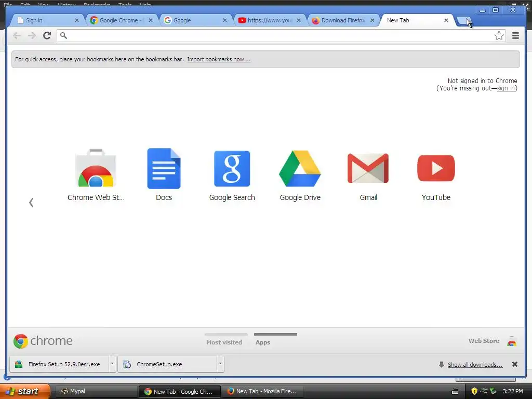Switch to Mypal in the taskbar
The image size is (532, 399).
96,391
